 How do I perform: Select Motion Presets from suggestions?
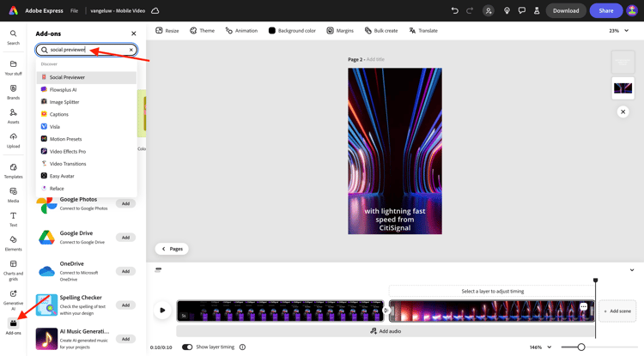(86, 139)
